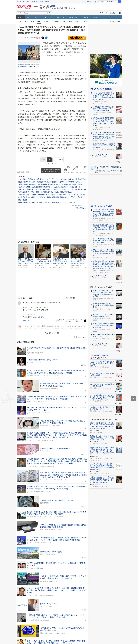
Task: Go to article page 2
Action: pyautogui.click(x=55, y=159)
